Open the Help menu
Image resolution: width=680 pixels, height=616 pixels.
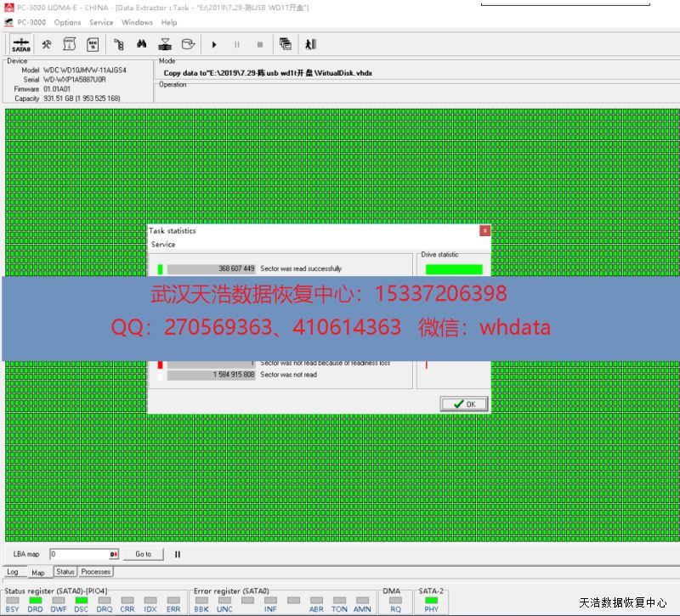tap(169, 22)
